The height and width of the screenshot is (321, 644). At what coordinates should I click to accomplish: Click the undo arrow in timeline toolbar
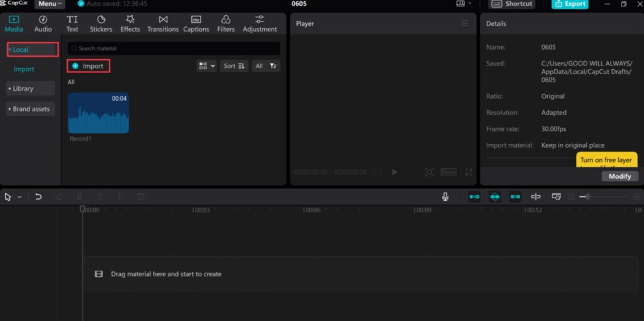tap(38, 197)
